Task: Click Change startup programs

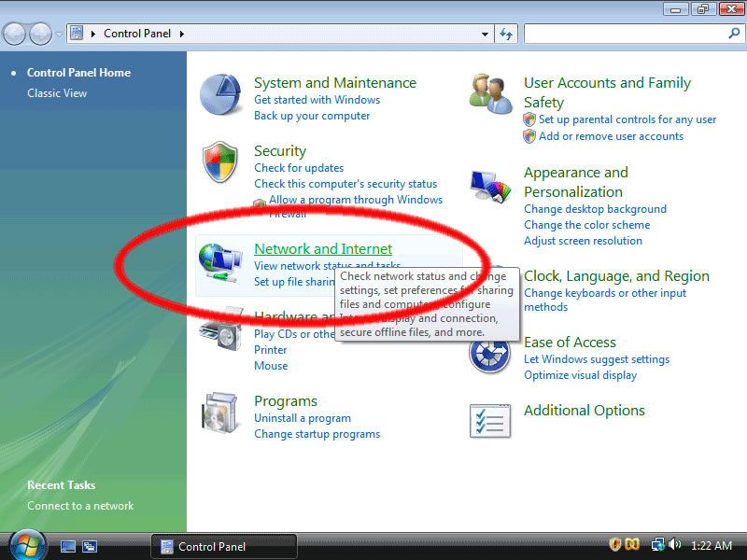Action: (x=317, y=434)
